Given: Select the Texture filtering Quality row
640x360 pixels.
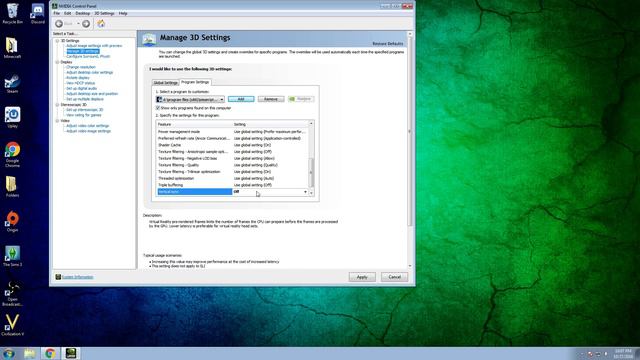Looking at the screenshot, I should (x=233, y=165).
